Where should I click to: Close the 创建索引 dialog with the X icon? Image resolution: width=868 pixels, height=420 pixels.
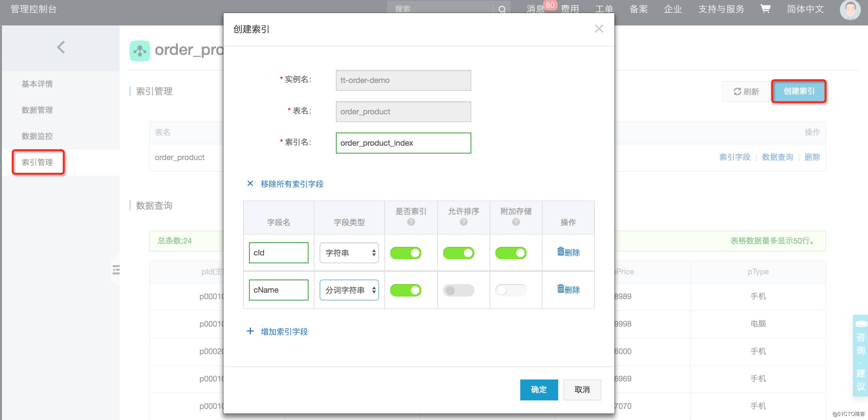[599, 29]
